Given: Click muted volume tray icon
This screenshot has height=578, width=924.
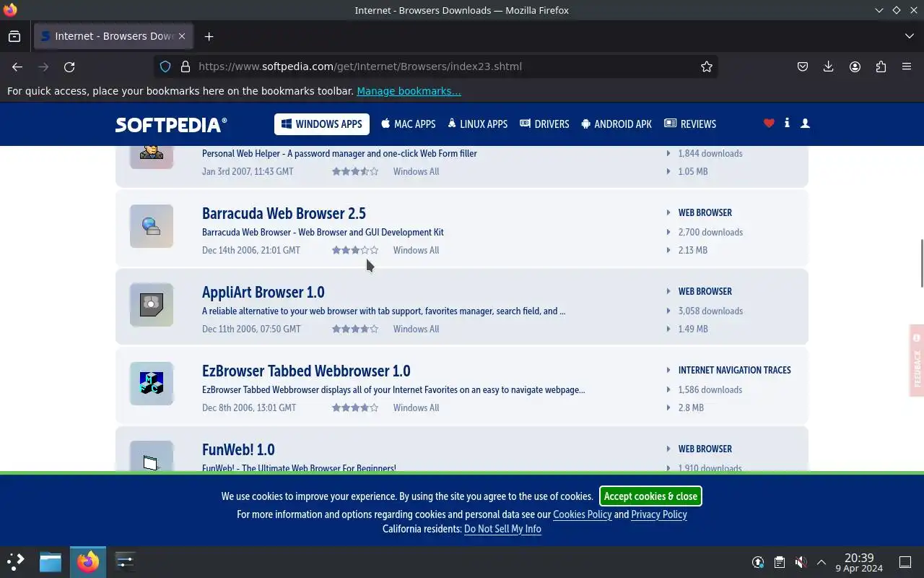Looking at the screenshot, I should pos(800,562).
